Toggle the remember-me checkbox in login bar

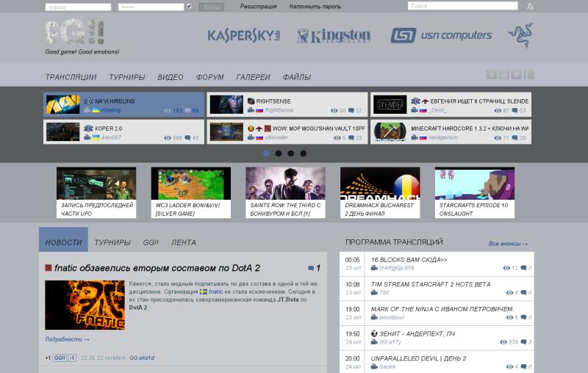pos(189,6)
